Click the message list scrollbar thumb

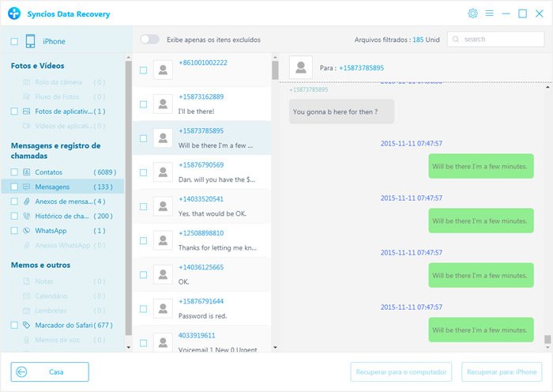pos(275,70)
